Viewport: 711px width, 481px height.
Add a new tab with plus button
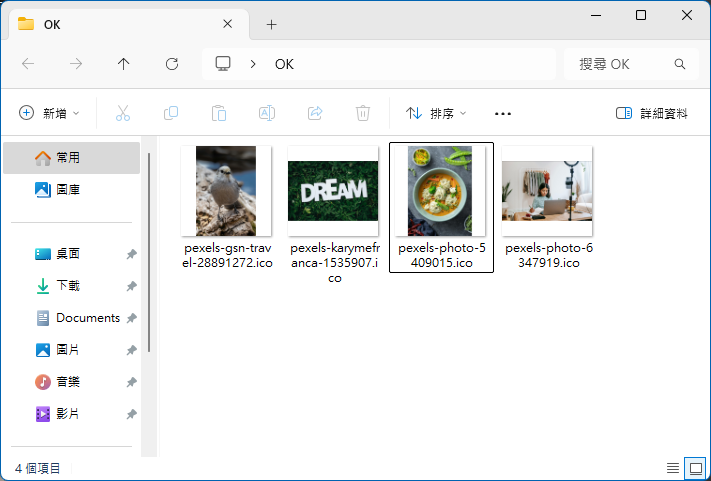(x=271, y=24)
